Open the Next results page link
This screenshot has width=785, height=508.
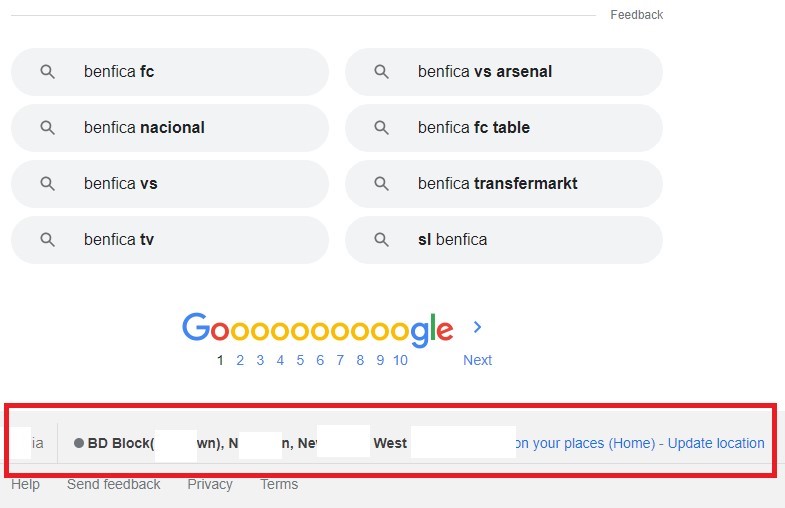(x=477, y=360)
